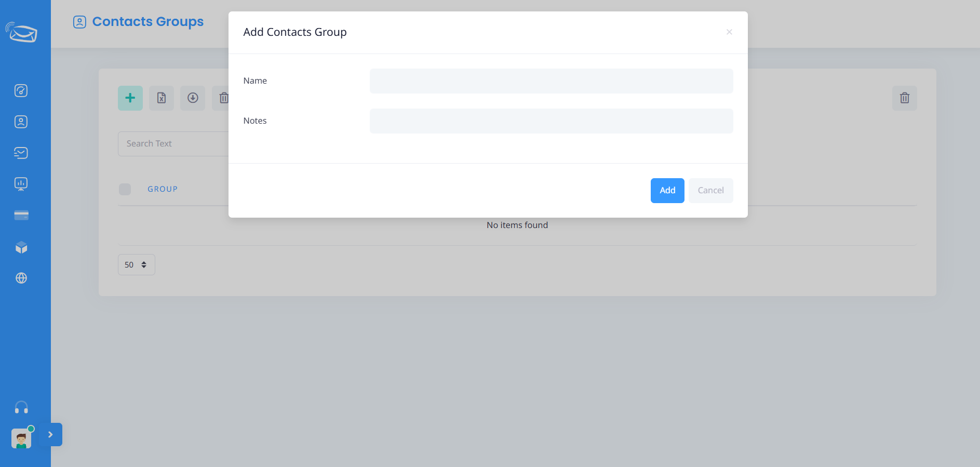The width and height of the screenshot is (980, 467).
Task: Click the Cancel button
Action: coord(711,191)
